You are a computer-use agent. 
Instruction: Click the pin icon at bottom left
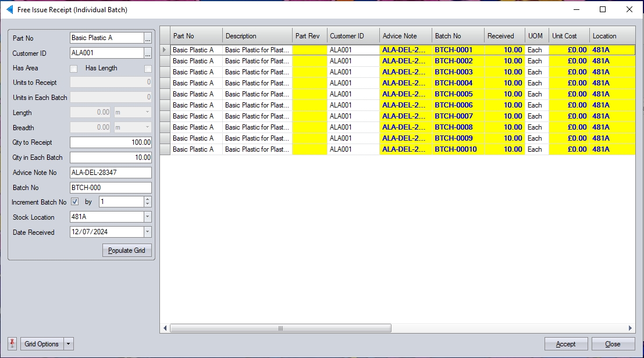point(13,343)
